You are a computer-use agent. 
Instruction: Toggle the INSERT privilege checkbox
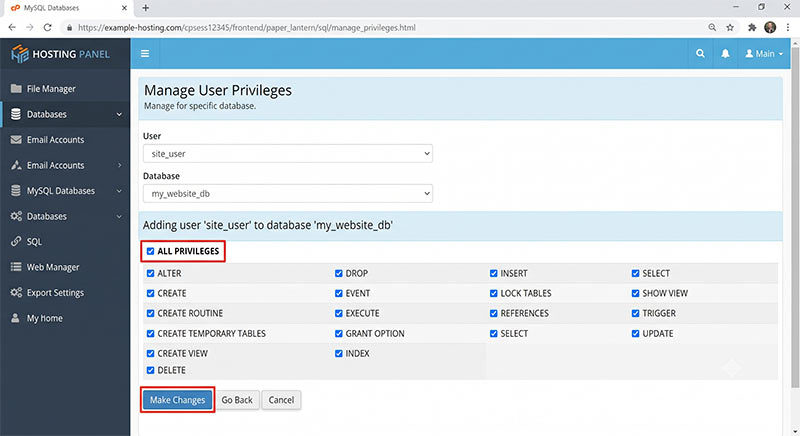[x=493, y=273]
